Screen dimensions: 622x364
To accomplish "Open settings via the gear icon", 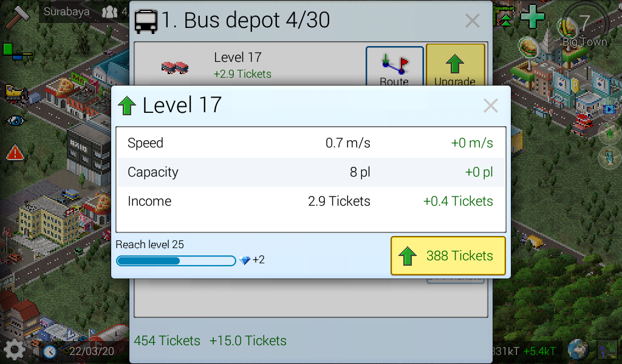I will point(15,349).
